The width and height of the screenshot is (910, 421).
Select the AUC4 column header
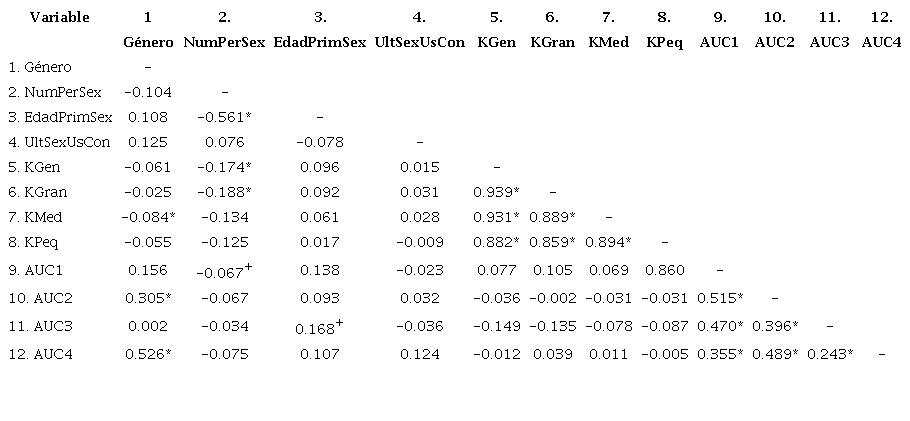pos(881,43)
